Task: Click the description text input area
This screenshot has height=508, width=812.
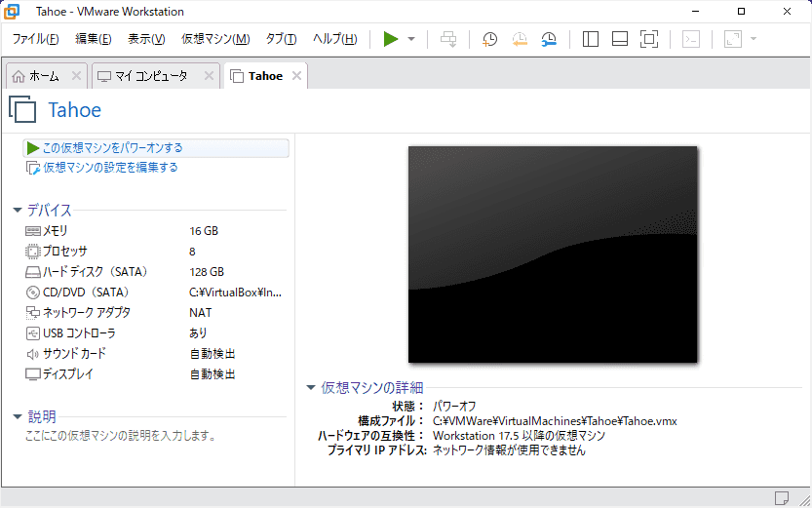Action: click(120, 436)
